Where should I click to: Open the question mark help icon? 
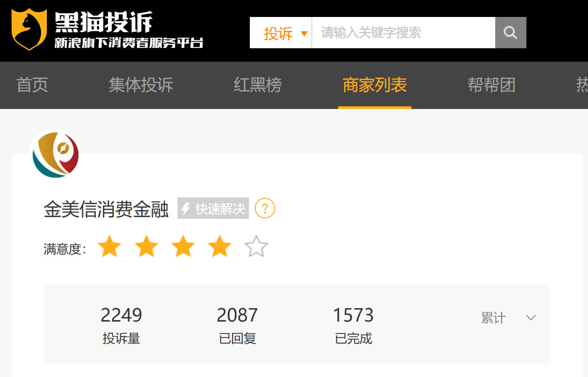[265, 208]
